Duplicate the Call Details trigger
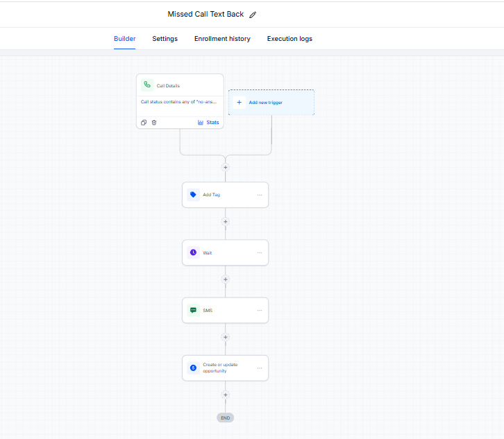The image size is (504, 439). 144,122
